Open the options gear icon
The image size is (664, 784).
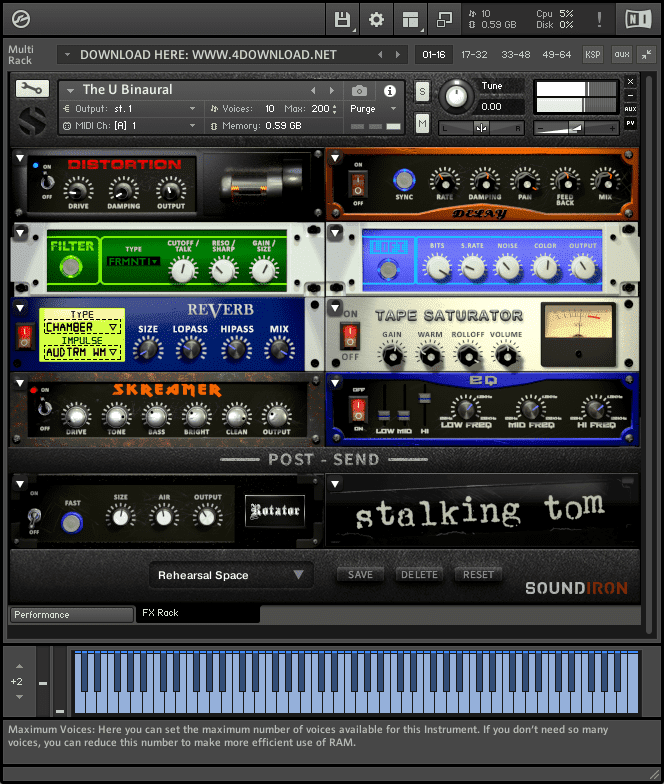pyautogui.click(x=376, y=20)
